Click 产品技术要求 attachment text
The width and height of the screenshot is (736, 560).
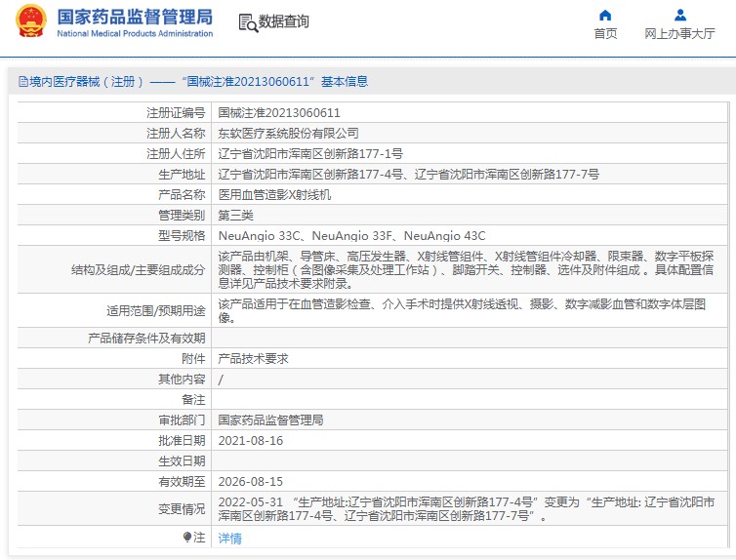click(253, 359)
